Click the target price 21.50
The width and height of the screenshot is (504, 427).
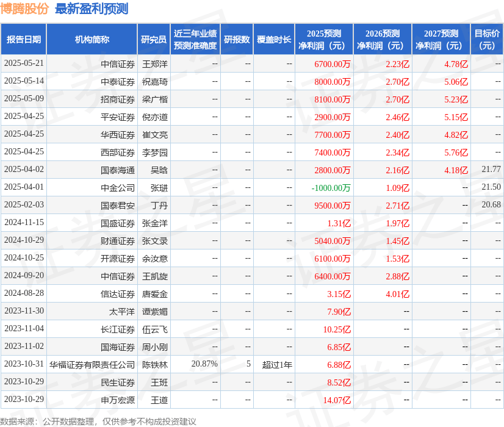pos(491,187)
